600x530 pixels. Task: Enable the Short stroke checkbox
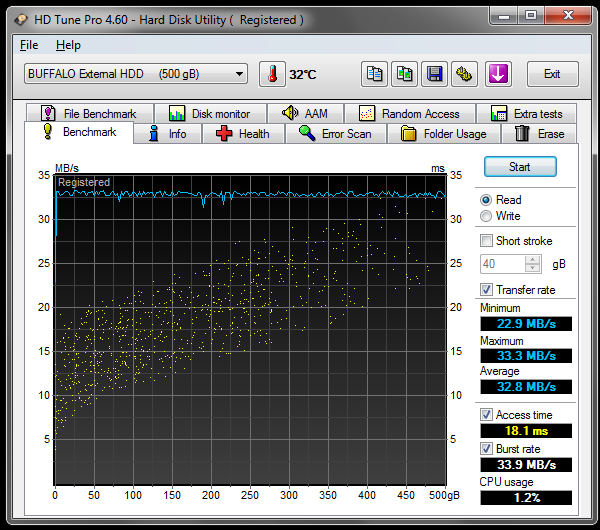486,241
